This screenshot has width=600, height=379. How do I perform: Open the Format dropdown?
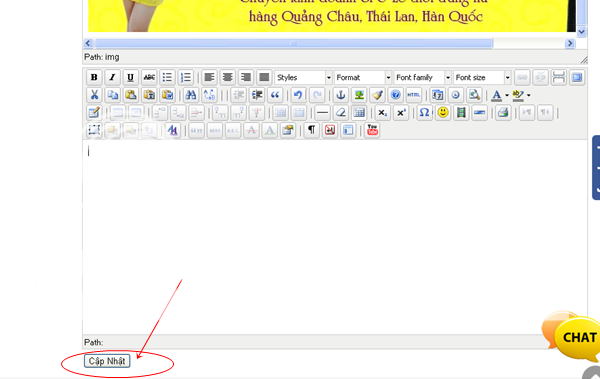pos(363,77)
